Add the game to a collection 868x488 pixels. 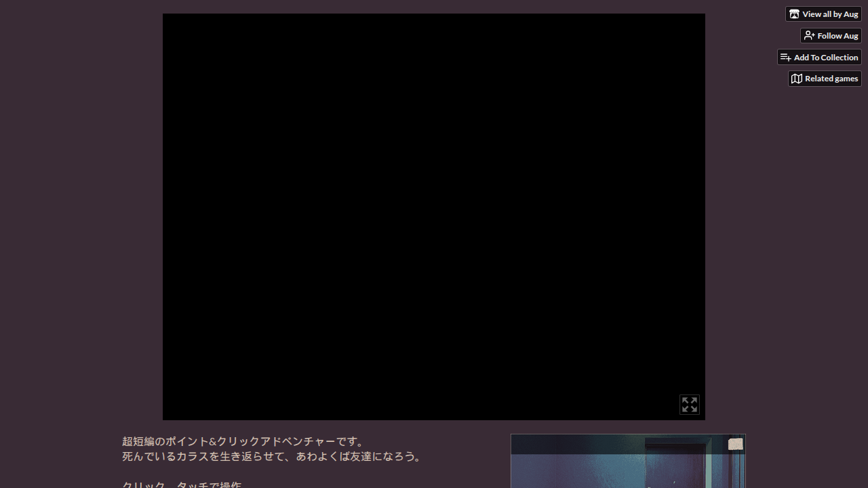click(x=819, y=57)
